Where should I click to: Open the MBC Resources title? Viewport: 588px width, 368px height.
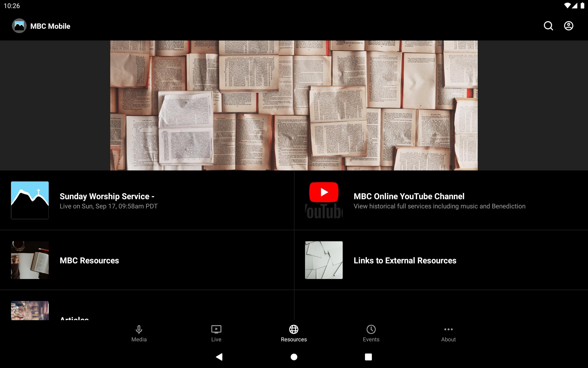(89, 260)
